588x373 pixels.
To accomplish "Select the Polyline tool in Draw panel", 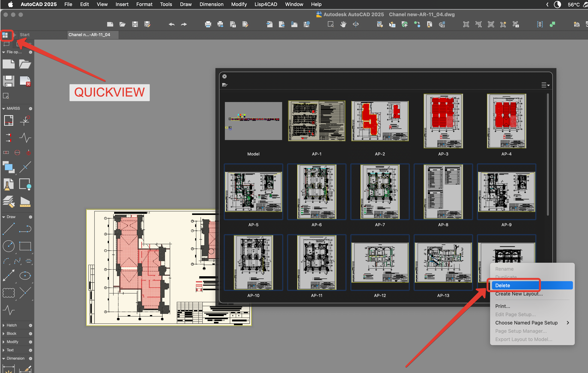I will coord(25,229).
